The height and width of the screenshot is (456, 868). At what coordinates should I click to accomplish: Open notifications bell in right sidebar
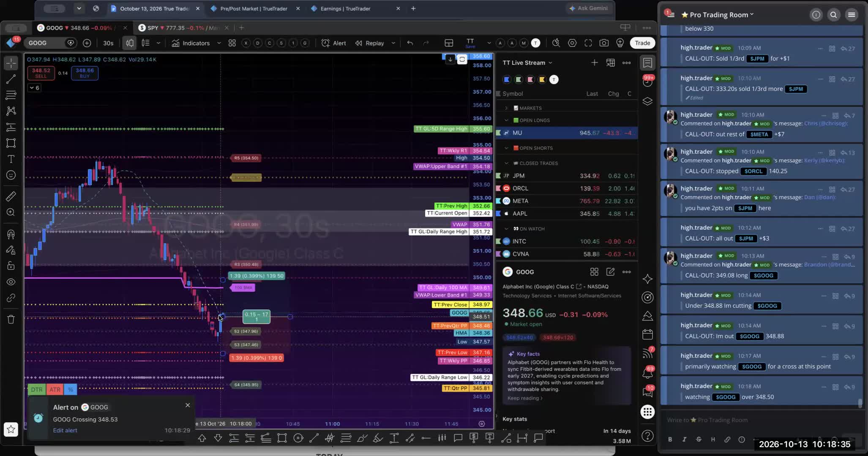(647, 373)
